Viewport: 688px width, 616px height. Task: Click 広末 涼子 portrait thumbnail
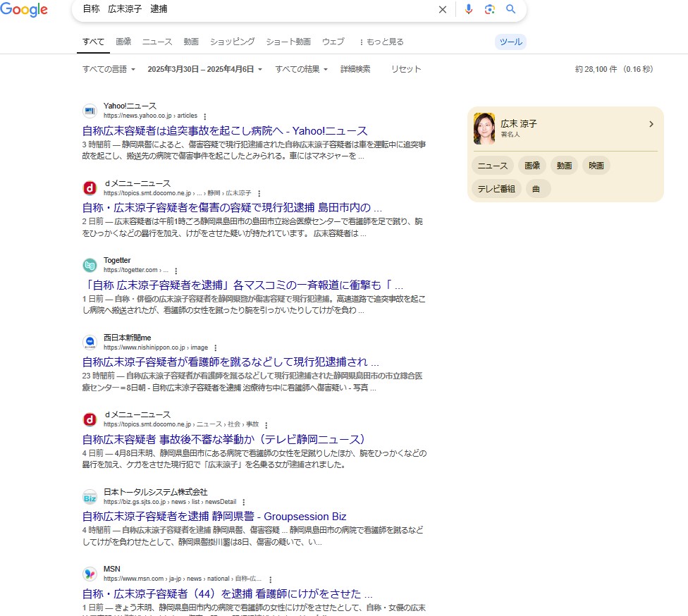pos(484,128)
